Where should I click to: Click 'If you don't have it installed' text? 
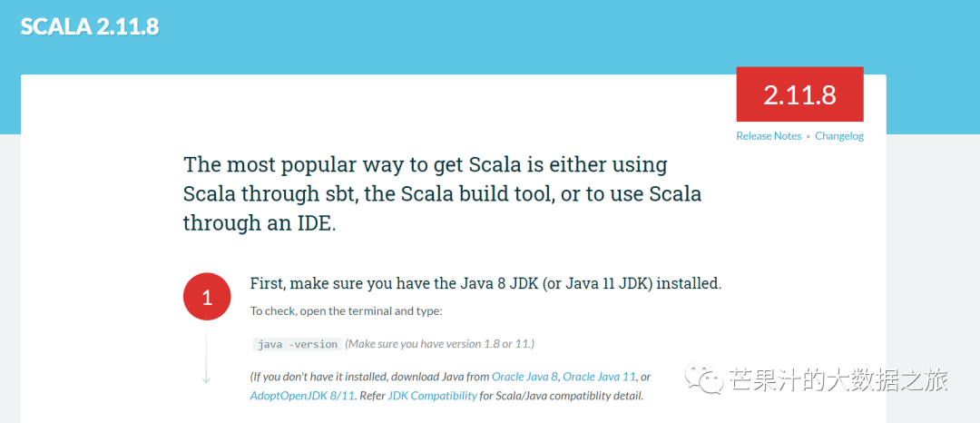pos(369,377)
